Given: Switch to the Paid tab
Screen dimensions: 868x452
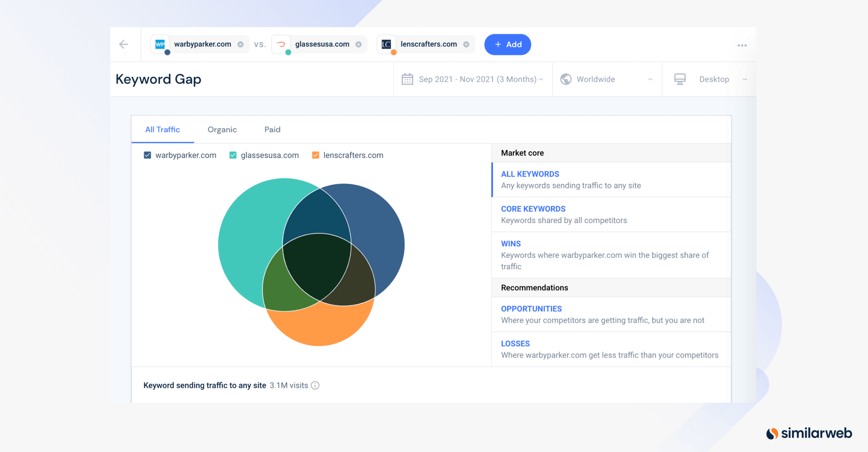Looking at the screenshot, I should tap(272, 130).
